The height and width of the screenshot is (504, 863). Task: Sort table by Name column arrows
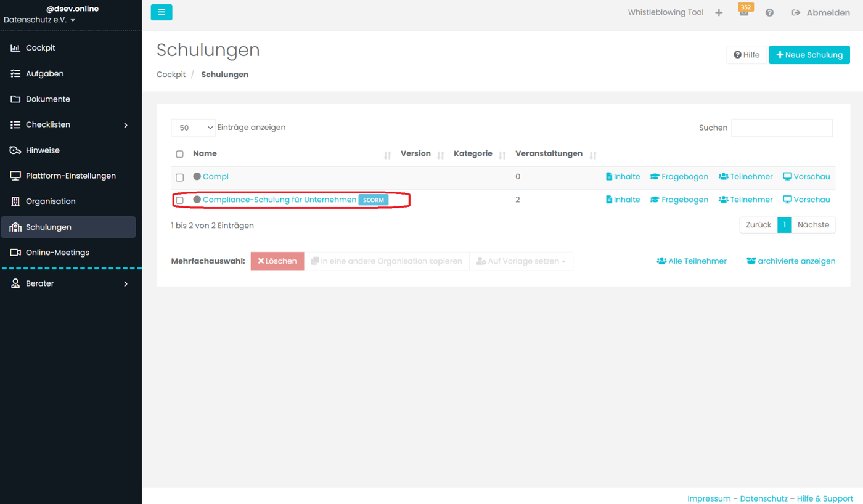387,155
